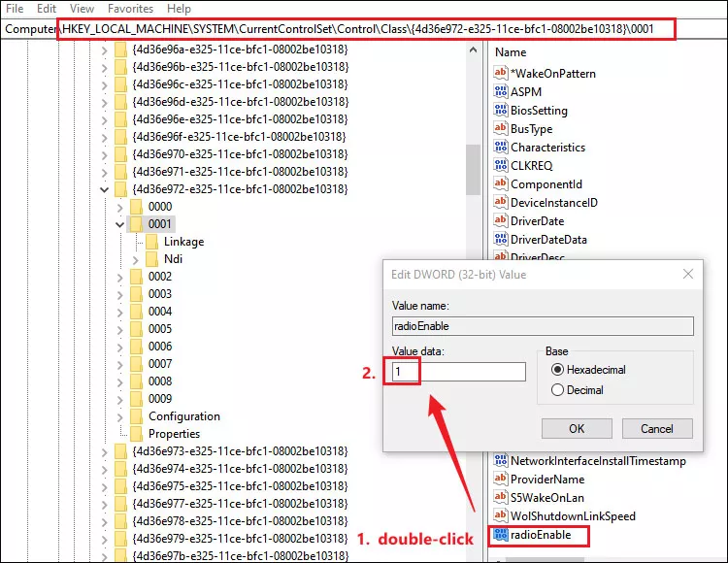
Task: Click the 0000 folder icon
Action: click(x=136, y=206)
